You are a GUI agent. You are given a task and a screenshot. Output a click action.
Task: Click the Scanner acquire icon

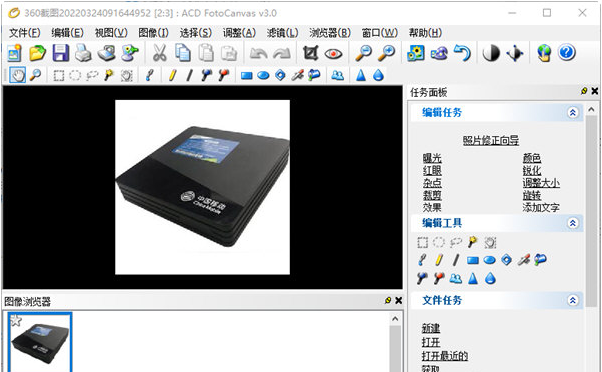(106, 53)
